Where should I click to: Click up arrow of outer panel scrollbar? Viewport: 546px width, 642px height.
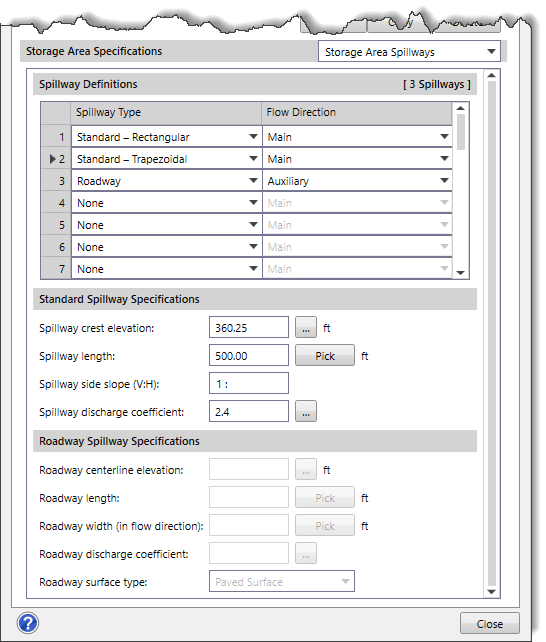pos(492,75)
